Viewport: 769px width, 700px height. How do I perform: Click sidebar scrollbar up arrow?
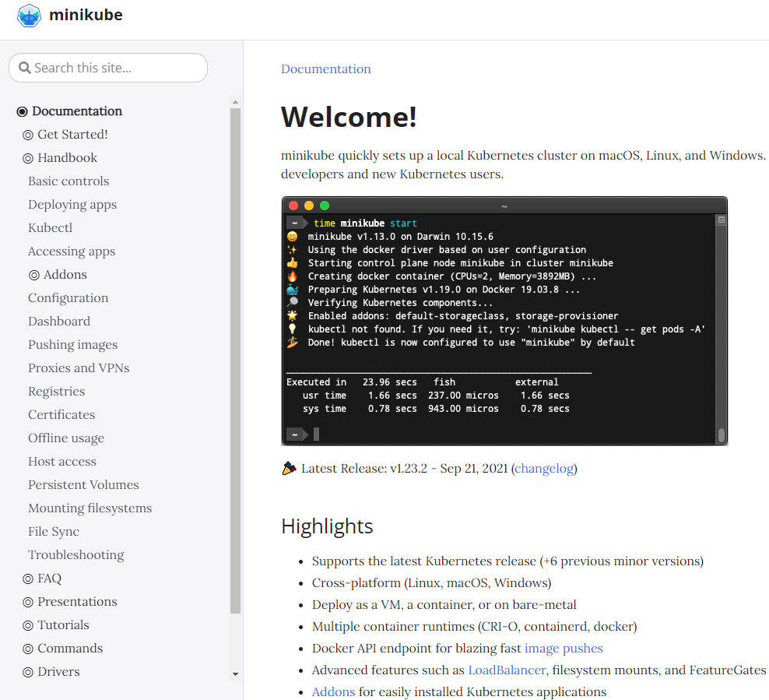click(x=235, y=102)
